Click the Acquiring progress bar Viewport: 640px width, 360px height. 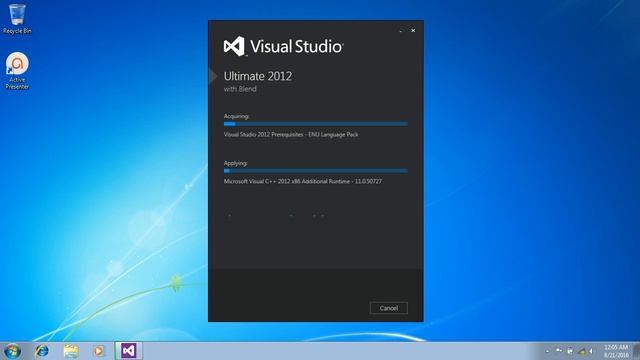[316, 124]
